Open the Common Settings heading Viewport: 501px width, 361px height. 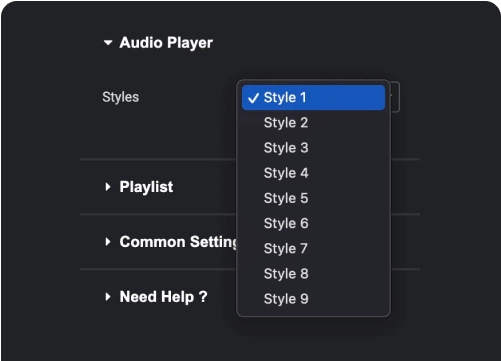178,242
